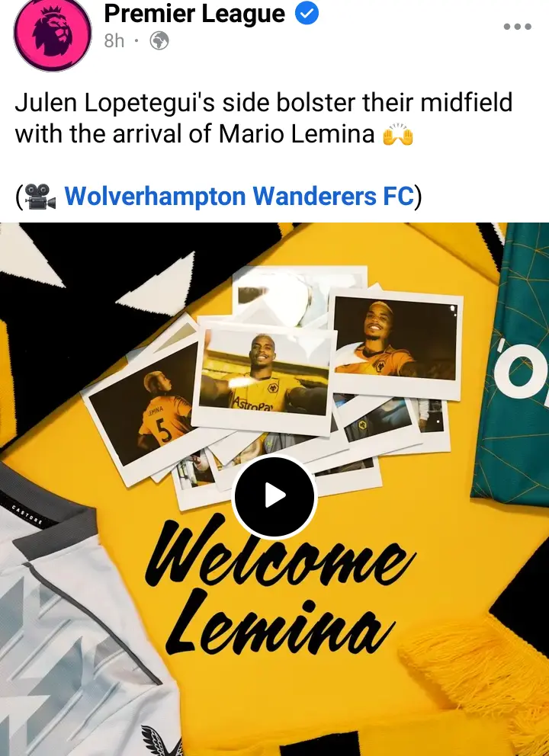Image resolution: width=549 pixels, height=756 pixels.
Task: Open the three-dot post options menu
Action: tap(517, 27)
